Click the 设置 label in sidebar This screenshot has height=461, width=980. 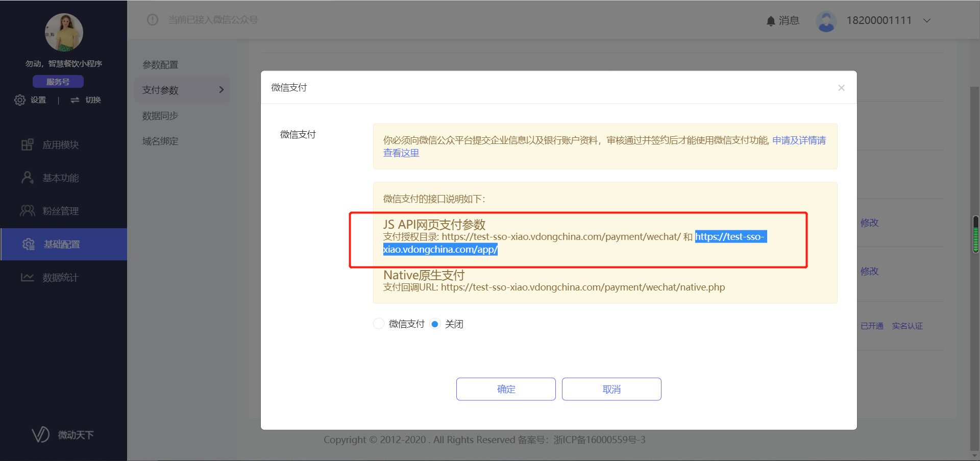[38, 100]
